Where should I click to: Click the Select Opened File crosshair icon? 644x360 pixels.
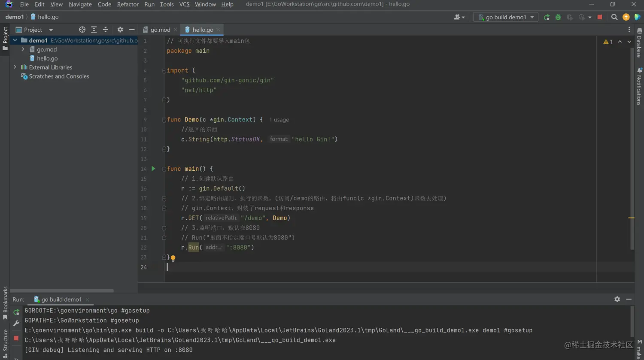(x=82, y=30)
